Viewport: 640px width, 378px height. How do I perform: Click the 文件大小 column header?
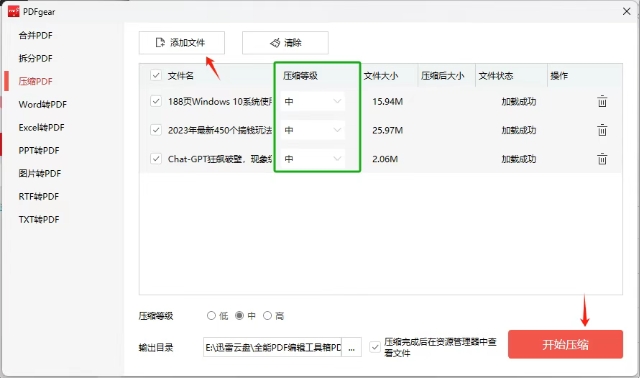tap(380, 76)
